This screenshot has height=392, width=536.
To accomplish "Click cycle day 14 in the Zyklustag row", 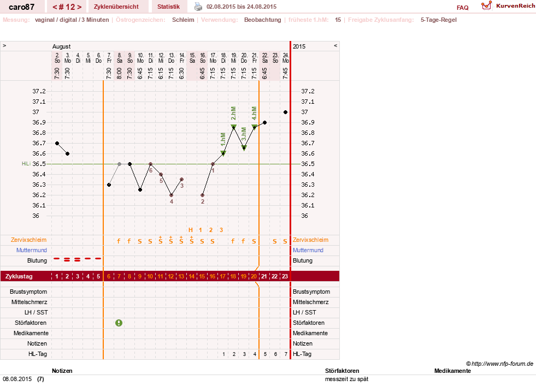I will pyautogui.click(x=192, y=276).
